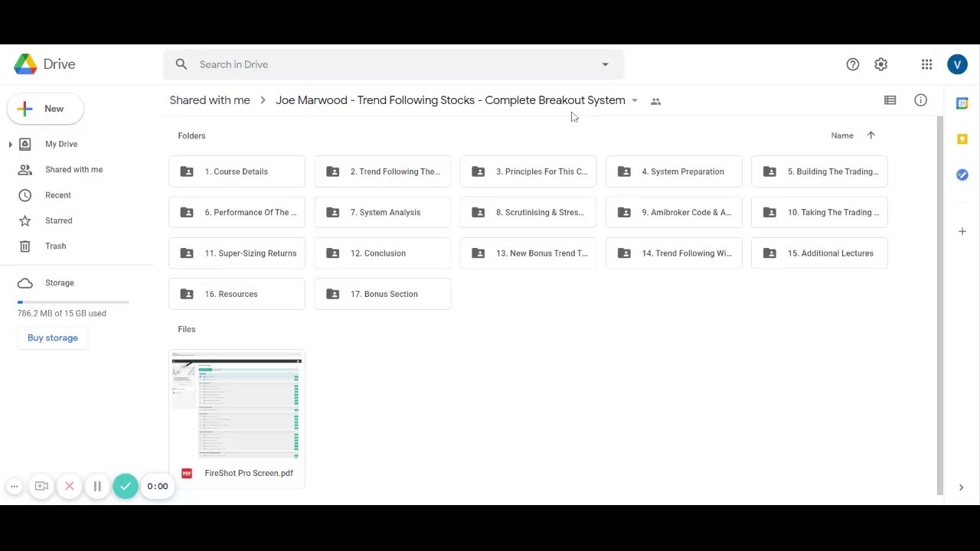Open the Help question mark icon
This screenshot has width=980, height=551.
(x=853, y=64)
